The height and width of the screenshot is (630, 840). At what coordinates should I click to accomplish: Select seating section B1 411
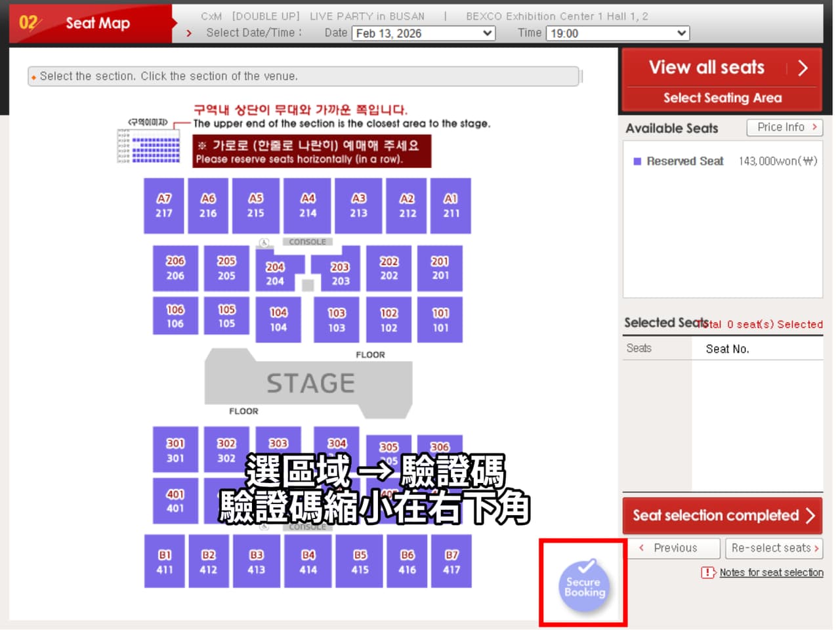[x=165, y=561]
